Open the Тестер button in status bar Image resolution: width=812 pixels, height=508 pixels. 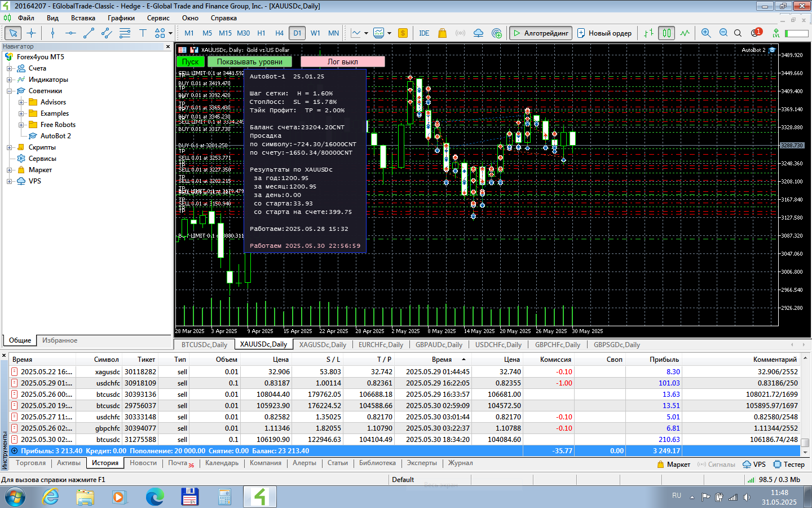tap(789, 465)
